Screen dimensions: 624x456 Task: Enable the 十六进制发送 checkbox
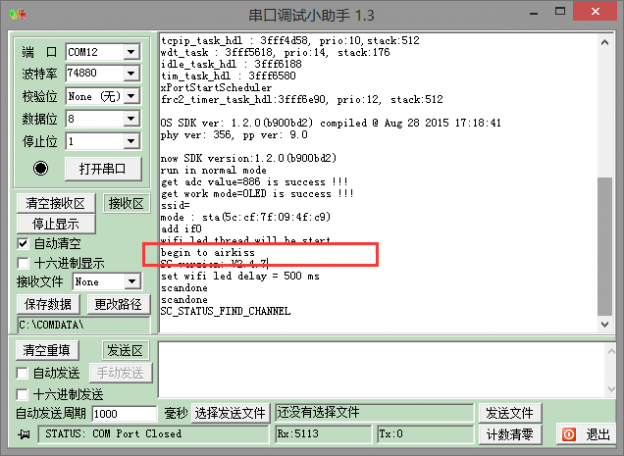22,394
